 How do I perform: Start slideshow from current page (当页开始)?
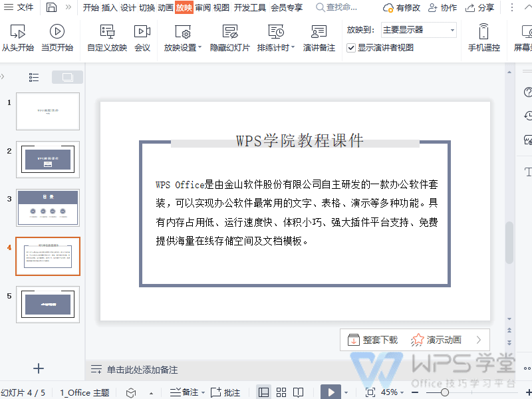pos(57,38)
